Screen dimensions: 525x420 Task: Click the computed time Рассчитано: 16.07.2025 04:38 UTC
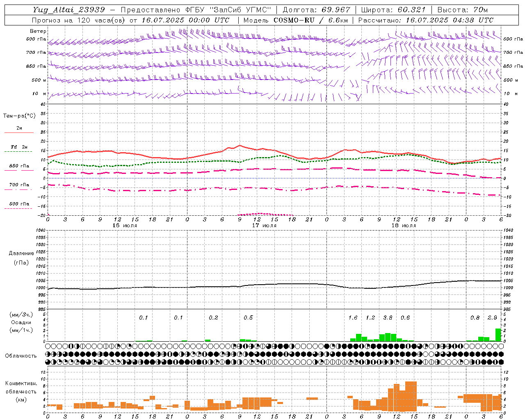(426, 20)
